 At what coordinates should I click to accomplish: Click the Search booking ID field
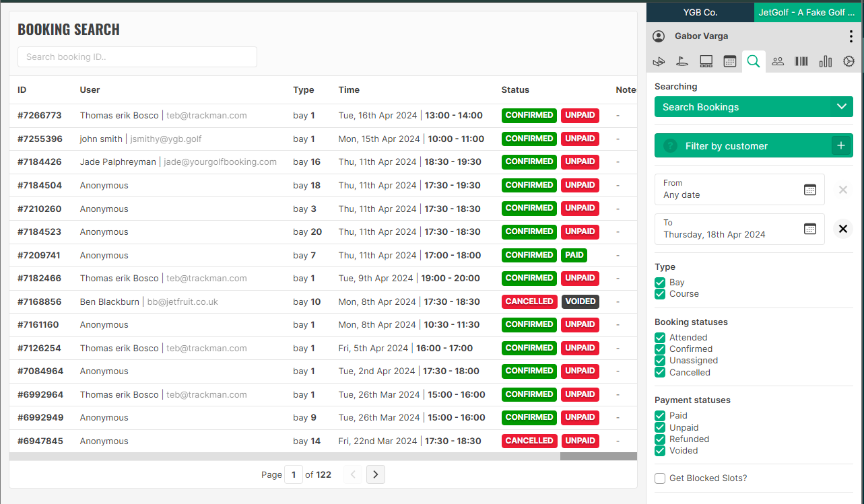tap(137, 57)
